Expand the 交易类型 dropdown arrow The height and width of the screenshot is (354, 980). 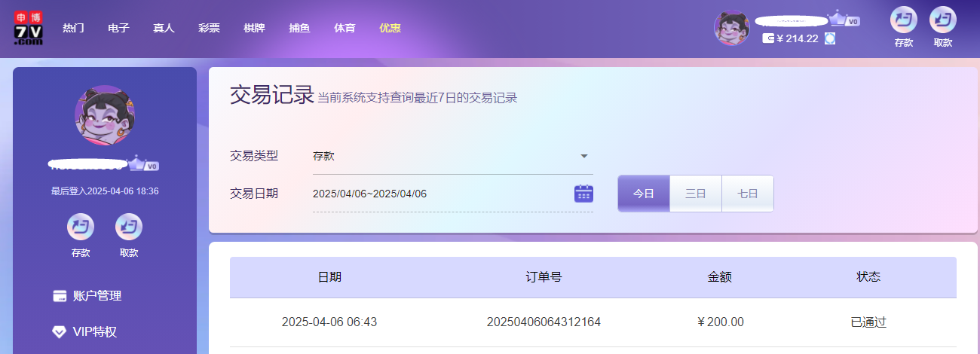583,157
